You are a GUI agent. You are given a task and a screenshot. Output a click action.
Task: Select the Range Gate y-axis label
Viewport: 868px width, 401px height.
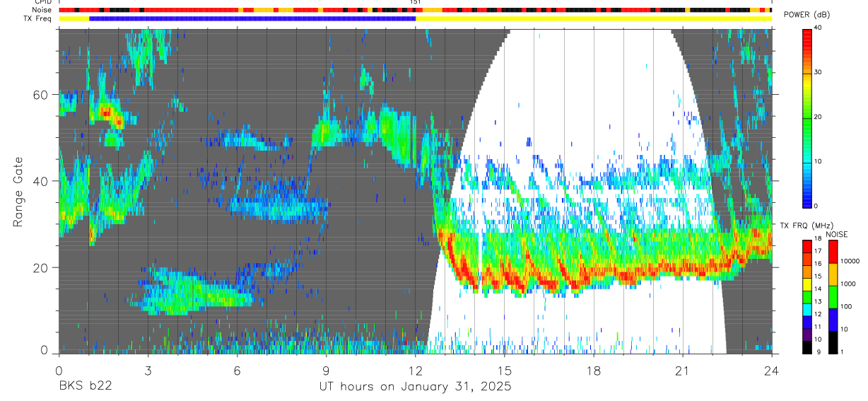18,192
